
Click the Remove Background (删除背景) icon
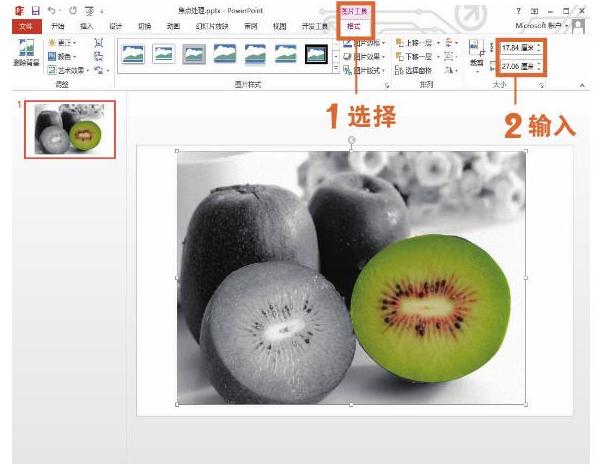click(x=26, y=52)
